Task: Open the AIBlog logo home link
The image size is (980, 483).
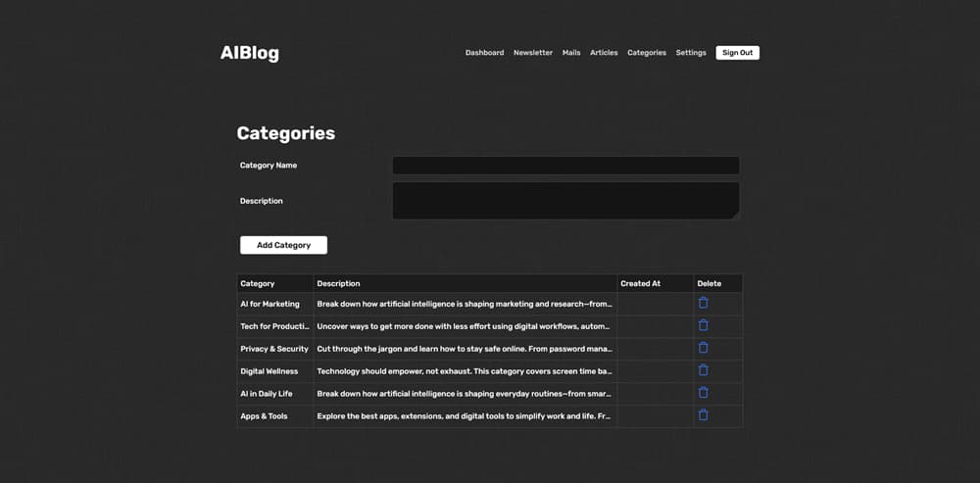Action: click(x=249, y=54)
